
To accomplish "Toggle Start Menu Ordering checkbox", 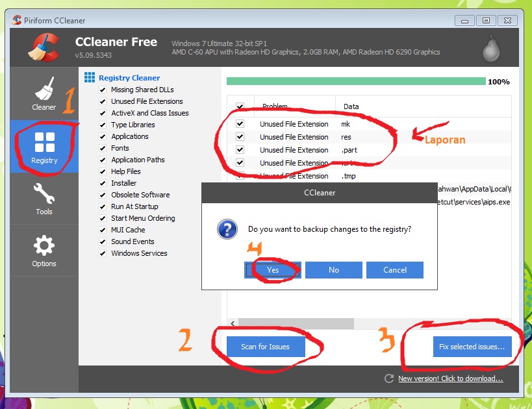I will [x=103, y=218].
